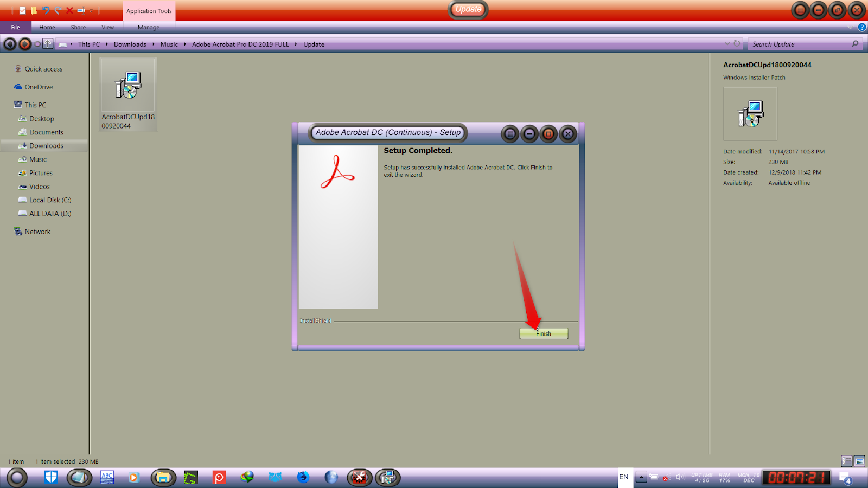
Task: Click the red Delete icon in quick access toolbar
Action: pos(69,10)
